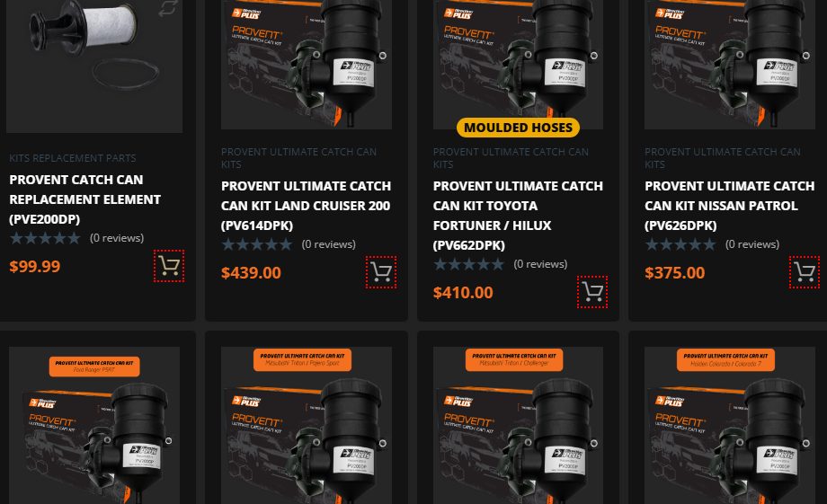Click star rating of Land Cruiser 200 kit
827x504 pixels.
[257, 244]
